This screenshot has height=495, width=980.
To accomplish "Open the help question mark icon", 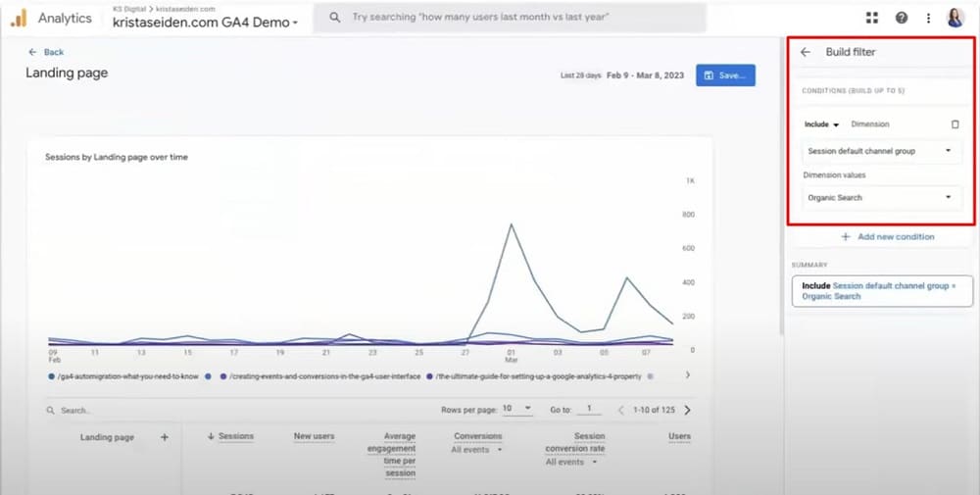I will (901, 18).
